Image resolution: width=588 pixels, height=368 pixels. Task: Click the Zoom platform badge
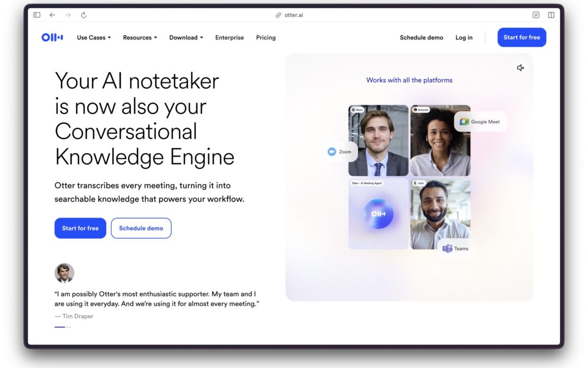coord(340,152)
